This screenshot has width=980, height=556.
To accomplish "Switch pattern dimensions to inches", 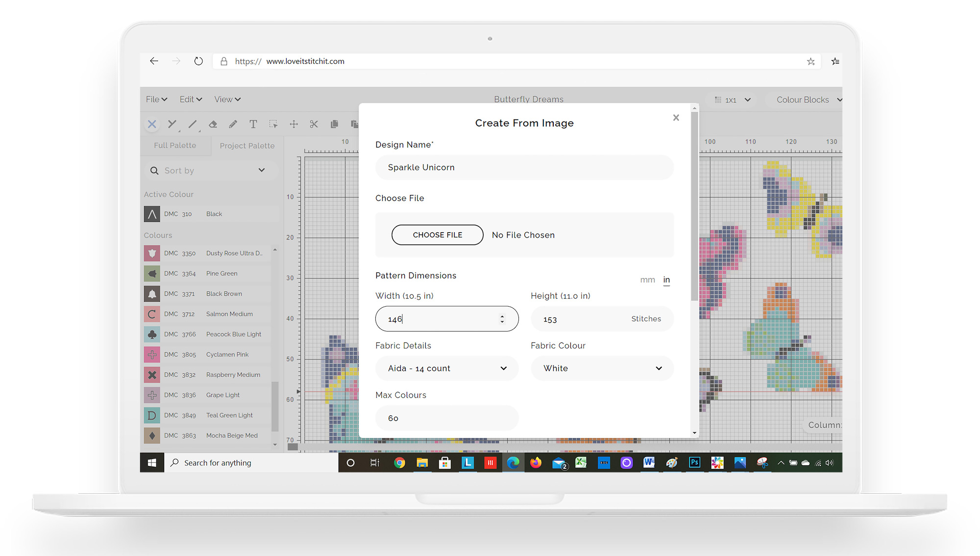I will [666, 280].
